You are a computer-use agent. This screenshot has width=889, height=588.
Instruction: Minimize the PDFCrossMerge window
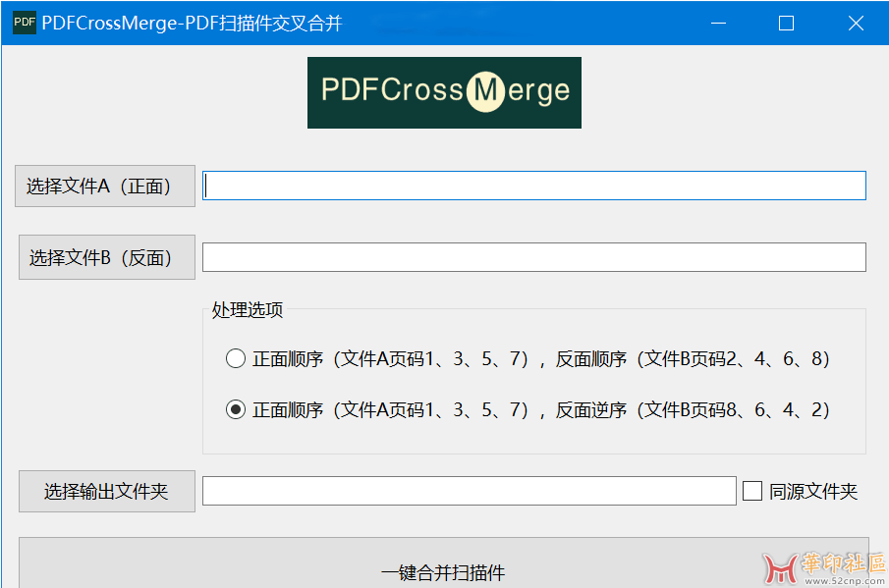[718, 23]
